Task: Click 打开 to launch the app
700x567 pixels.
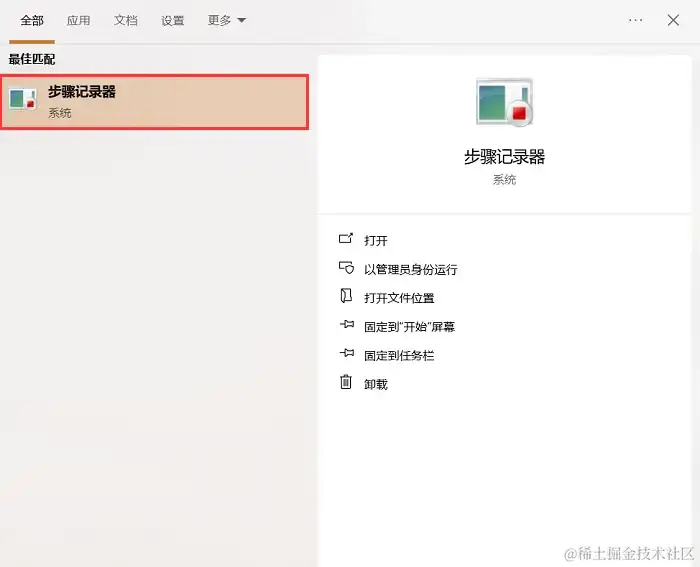Action: pos(375,241)
